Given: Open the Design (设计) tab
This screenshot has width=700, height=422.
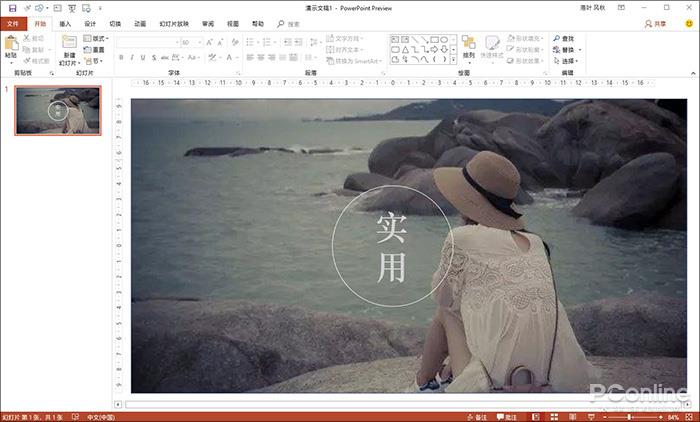Looking at the screenshot, I should click(x=90, y=22).
